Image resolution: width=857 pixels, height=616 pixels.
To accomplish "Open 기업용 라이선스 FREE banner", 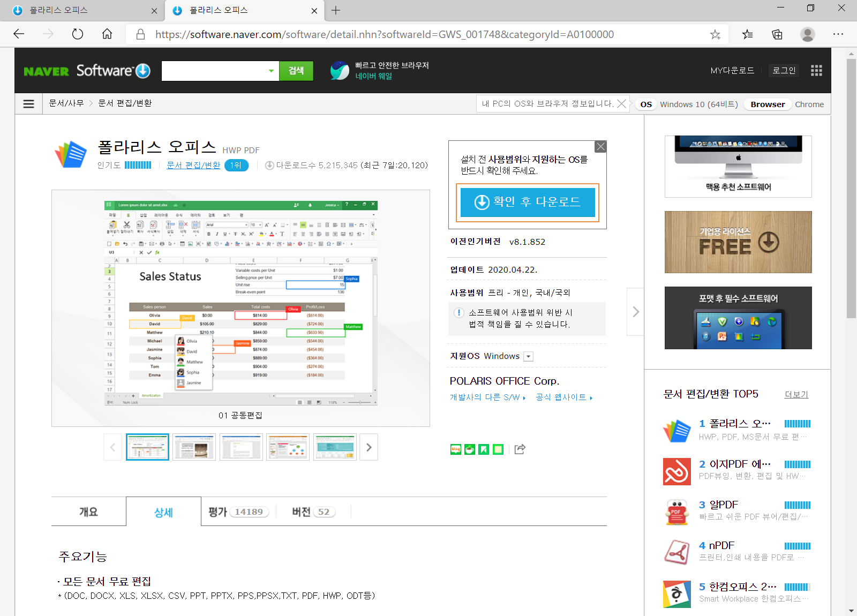I will [x=738, y=242].
